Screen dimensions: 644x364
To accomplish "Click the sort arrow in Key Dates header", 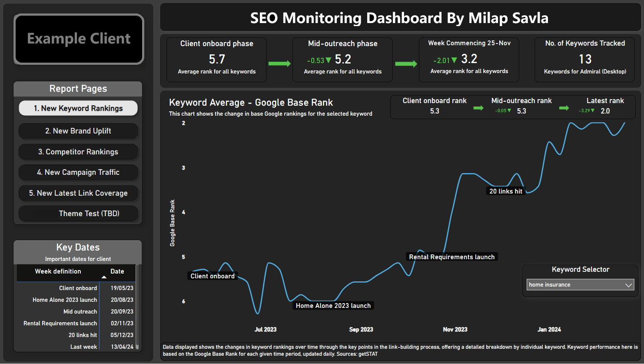I will pyautogui.click(x=104, y=277).
